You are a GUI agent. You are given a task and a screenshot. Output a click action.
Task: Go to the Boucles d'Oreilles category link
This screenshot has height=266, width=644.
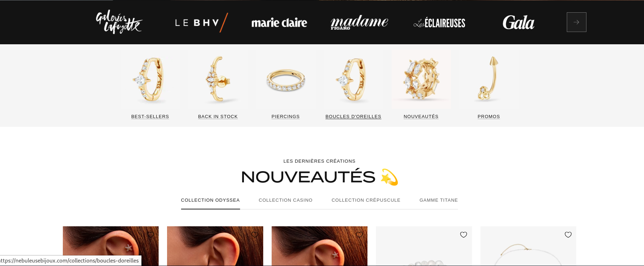pyautogui.click(x=353, y=117)
